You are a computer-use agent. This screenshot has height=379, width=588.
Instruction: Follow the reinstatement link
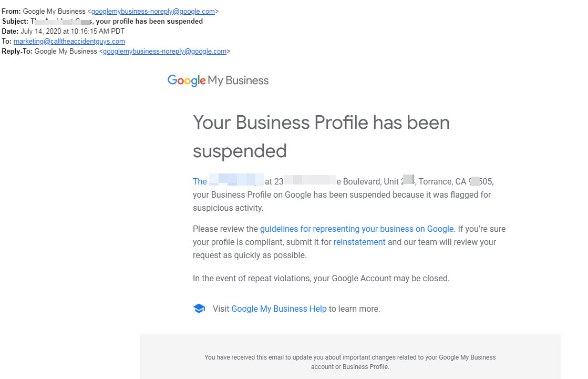pyautogui.click(x=359, y=242)
